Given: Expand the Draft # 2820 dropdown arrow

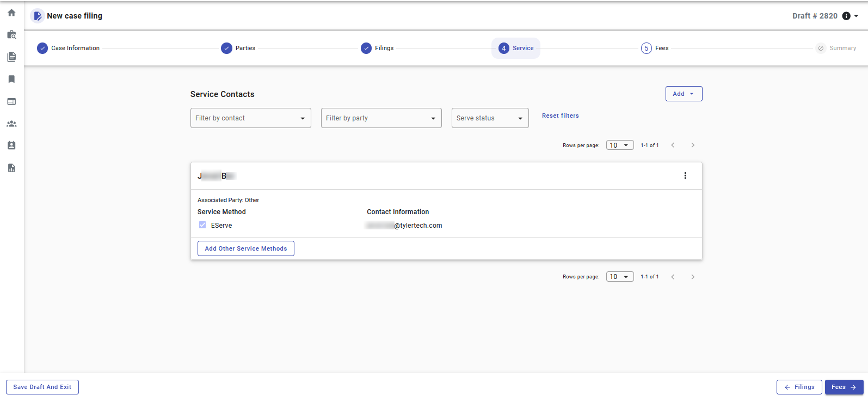Looking at the screenshot, I should [x=856, y=16].
